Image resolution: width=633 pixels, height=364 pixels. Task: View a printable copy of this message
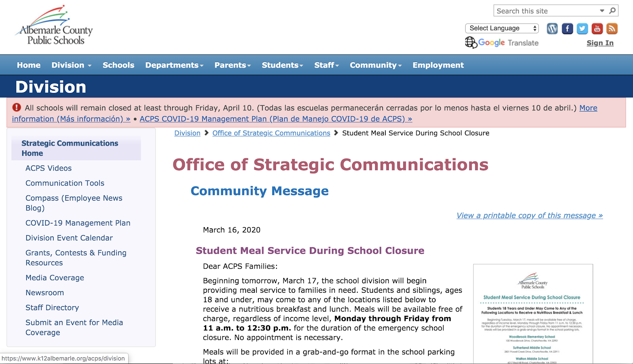click(x=529, y=215)
